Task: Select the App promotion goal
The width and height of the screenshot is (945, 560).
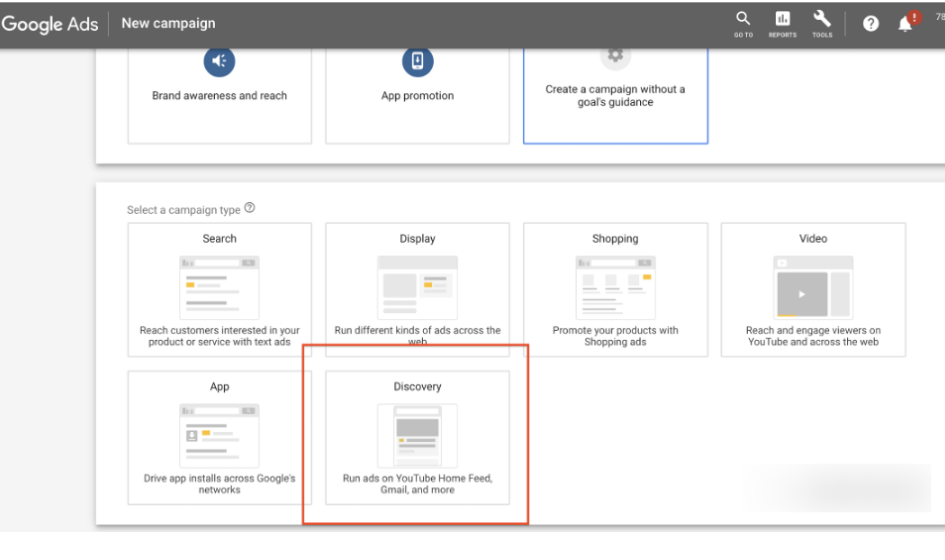Action: [x=417, y=95]
